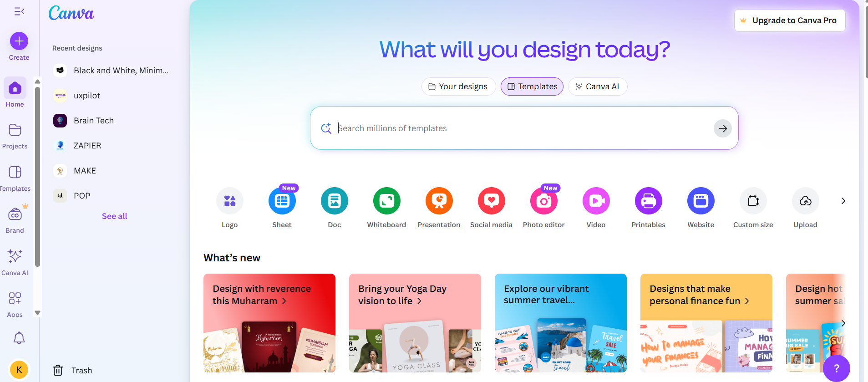Click the sidebar scroll down arrow
Screen dimensions: 868x382
point(38,313)
